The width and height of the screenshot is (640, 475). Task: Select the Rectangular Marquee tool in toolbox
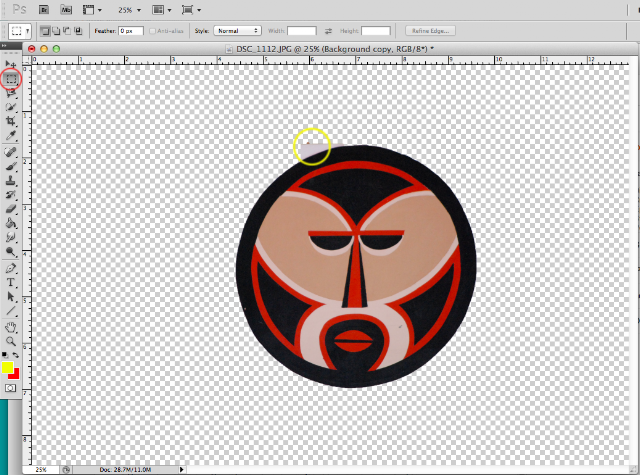(11, 79)
